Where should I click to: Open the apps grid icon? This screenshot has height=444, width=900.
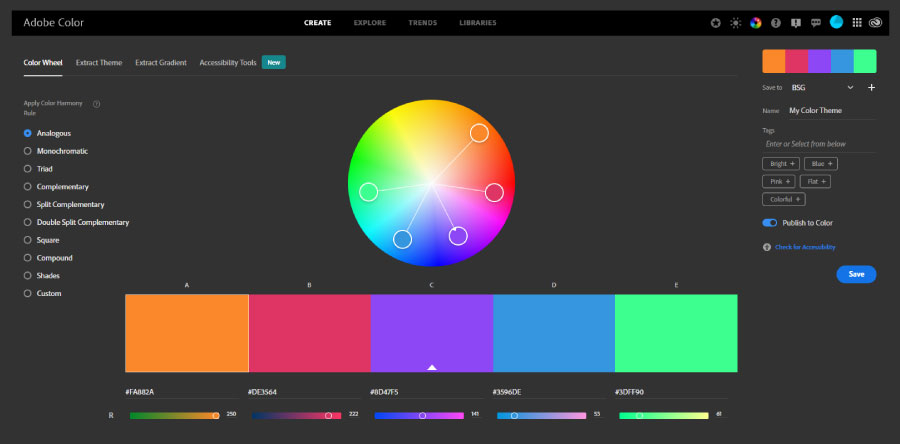(x=857, y=22)
